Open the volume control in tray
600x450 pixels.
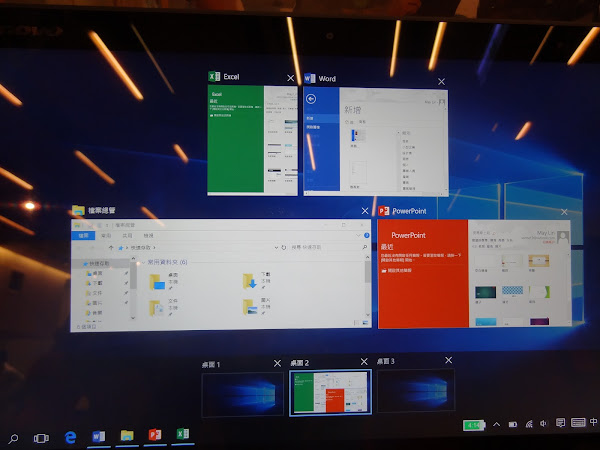click(x=543, y=423)
